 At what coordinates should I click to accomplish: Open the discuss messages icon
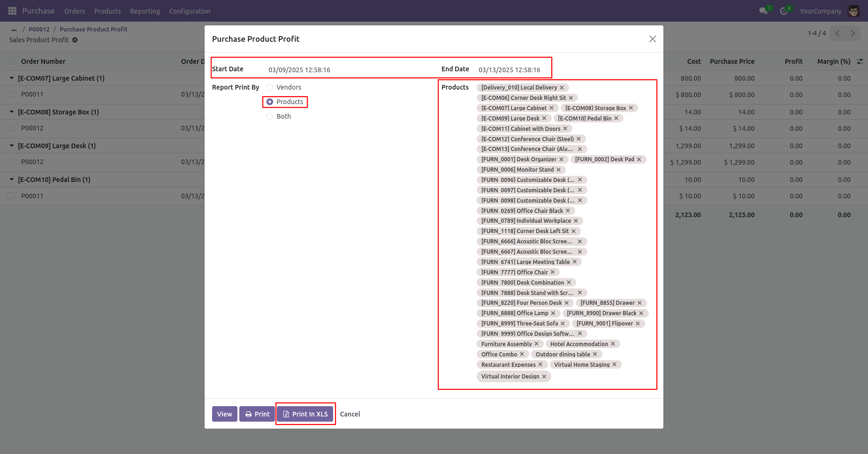tap(763, 11)
